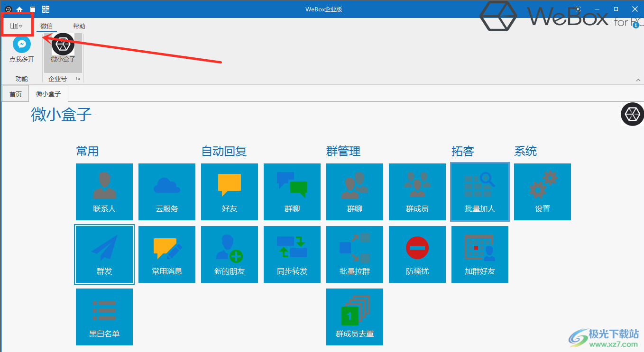Click the 拓客 section heading
The height and width of the screenshot is (352, 644).
coord(463,151)
